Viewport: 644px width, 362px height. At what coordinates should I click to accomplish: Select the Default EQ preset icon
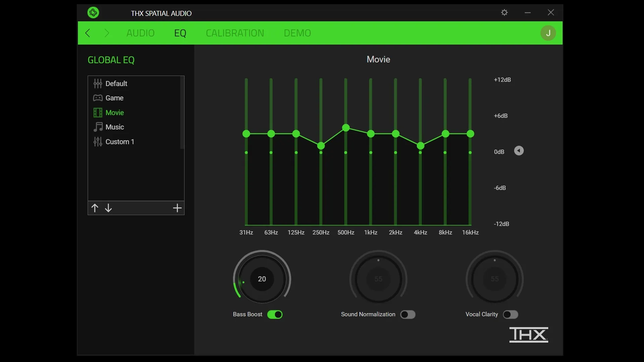[x=97, y=83]
